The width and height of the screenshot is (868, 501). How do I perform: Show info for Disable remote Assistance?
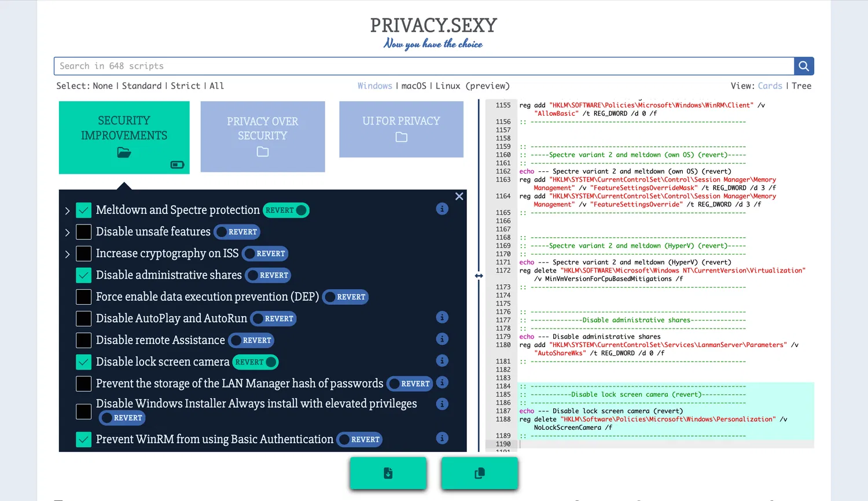coord(442,339)
